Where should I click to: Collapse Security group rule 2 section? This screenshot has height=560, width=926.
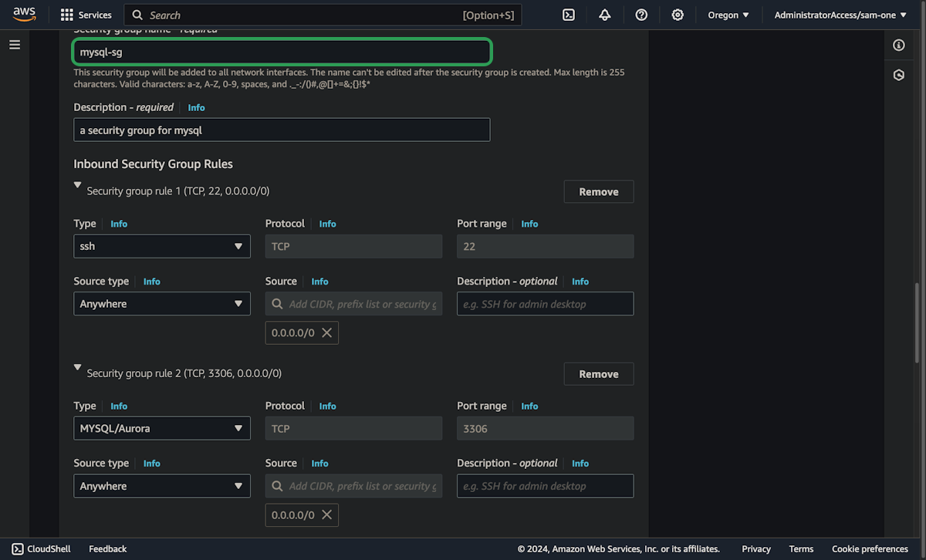[77, 368]
